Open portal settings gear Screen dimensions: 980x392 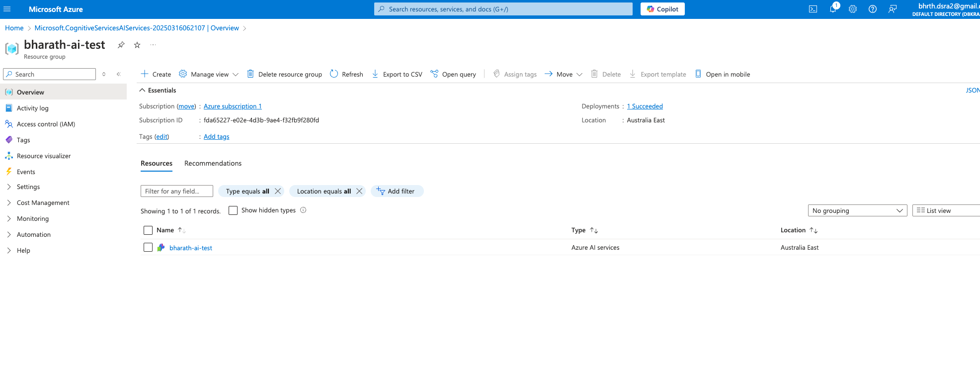(x=853, y=9)
